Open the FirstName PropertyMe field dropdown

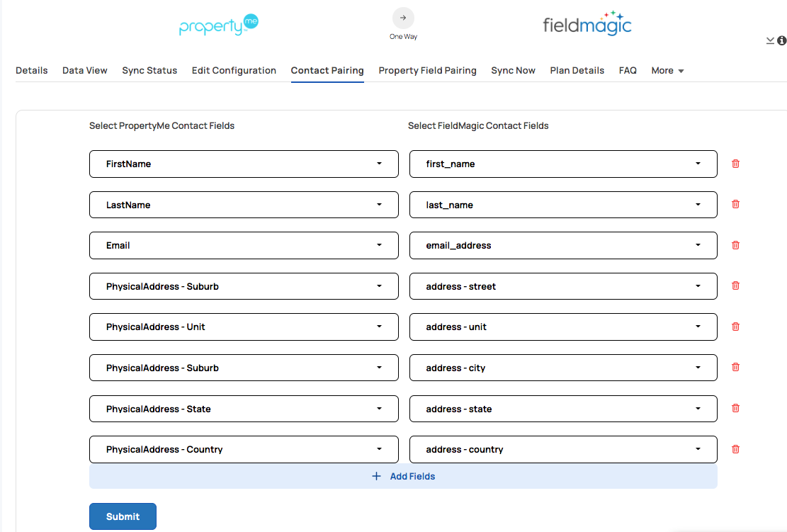[x=244, y=164]
